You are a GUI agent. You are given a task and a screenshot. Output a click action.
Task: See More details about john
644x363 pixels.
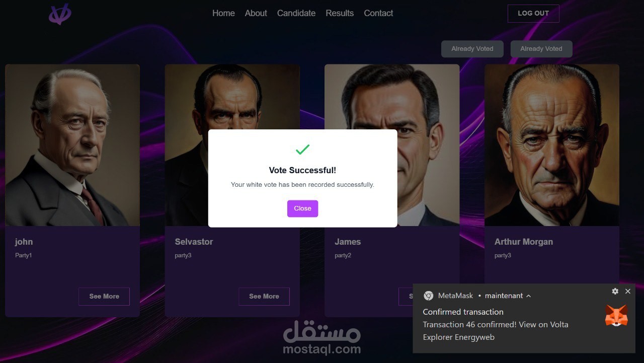point(104,296)
